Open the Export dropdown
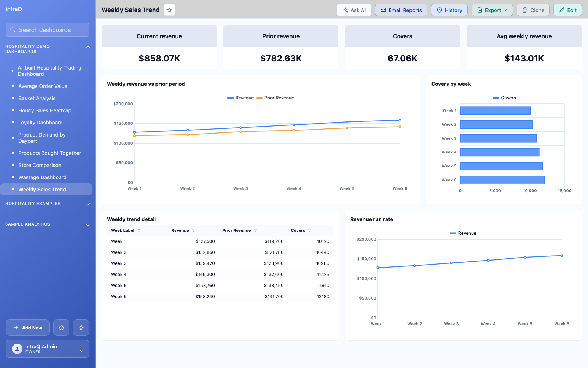The width and height of the screenshot is (588, 368). (x=492, y=10)
